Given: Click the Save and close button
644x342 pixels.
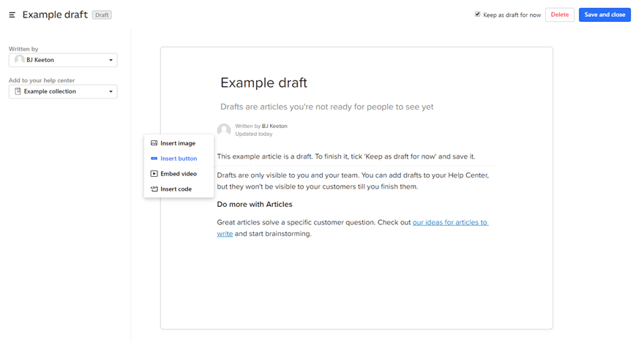Looking at the screenshot, I should pos(604,15).
